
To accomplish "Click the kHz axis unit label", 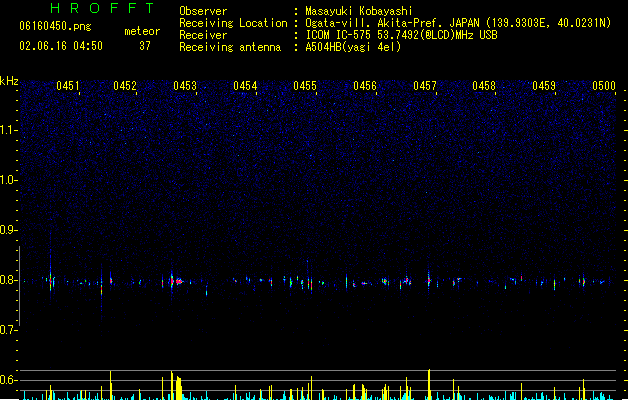I will tap(9, 81).
